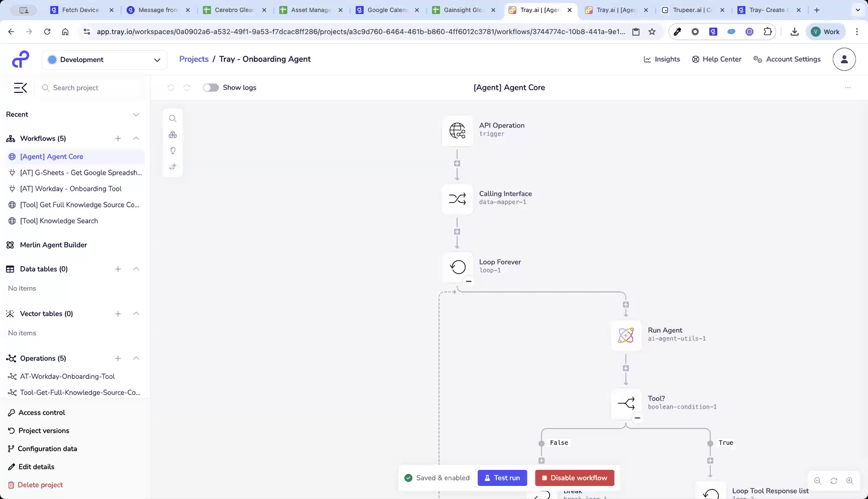
Task: Click Disable workflow
Action: click(x=574, y=477)
